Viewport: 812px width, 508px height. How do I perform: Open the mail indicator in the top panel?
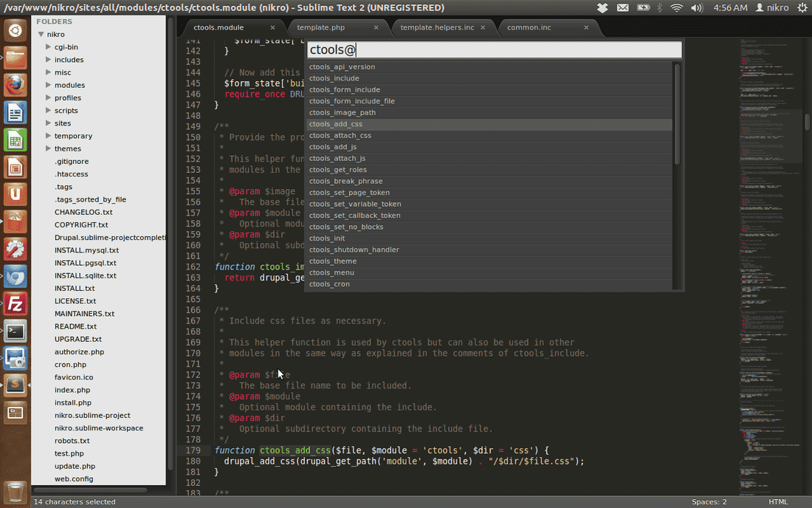click(622, 8)
